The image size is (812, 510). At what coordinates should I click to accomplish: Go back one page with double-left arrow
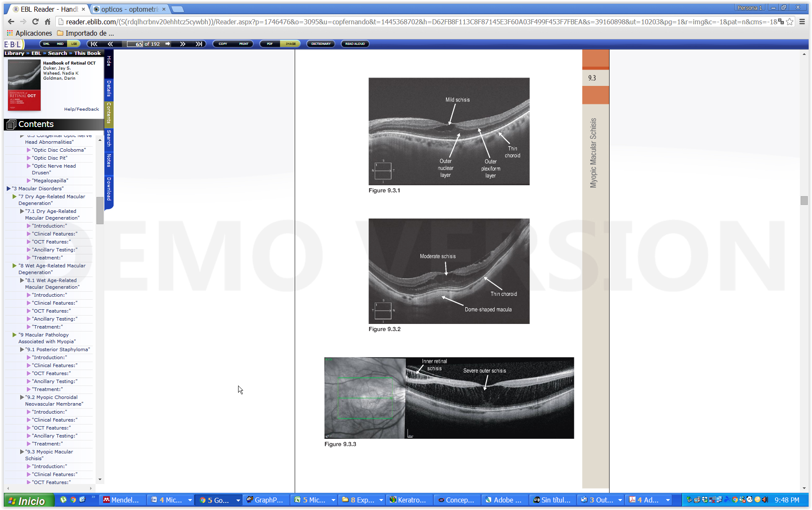pyautogui.click(x=110, y=44)
